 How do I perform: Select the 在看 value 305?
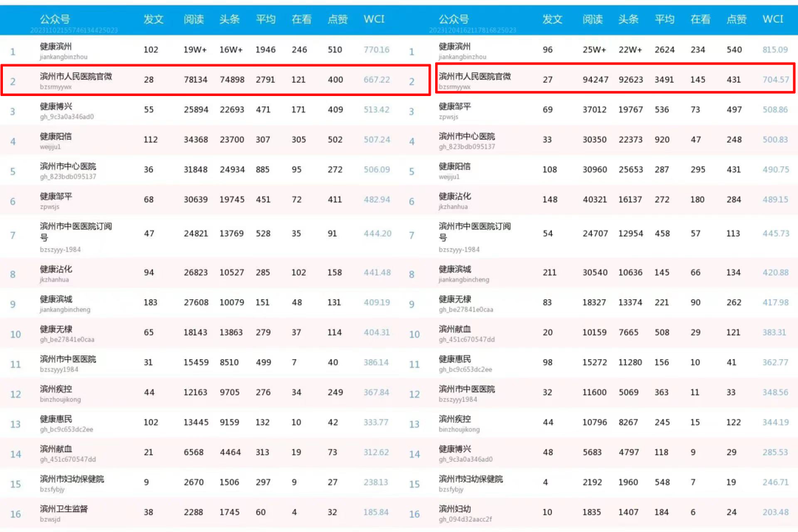299,140
